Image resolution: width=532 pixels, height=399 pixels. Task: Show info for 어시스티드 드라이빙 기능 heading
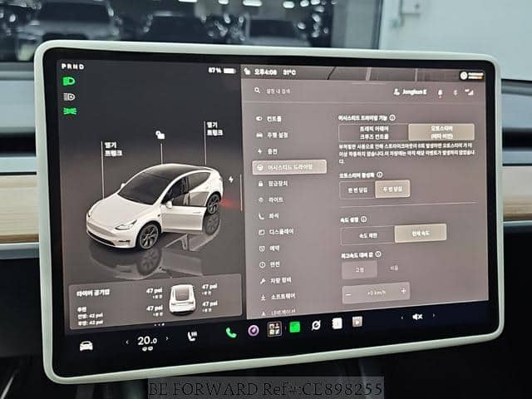tap(392, 118)
